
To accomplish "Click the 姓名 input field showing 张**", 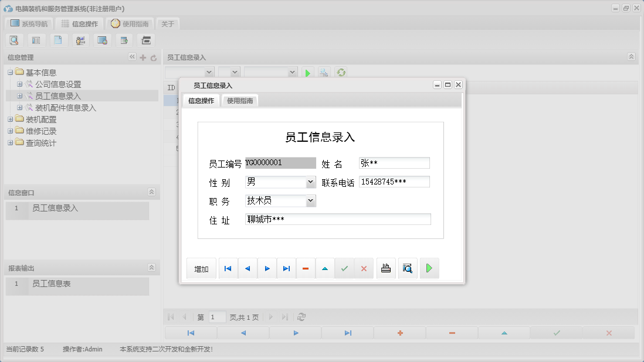I will pos(394,162).
